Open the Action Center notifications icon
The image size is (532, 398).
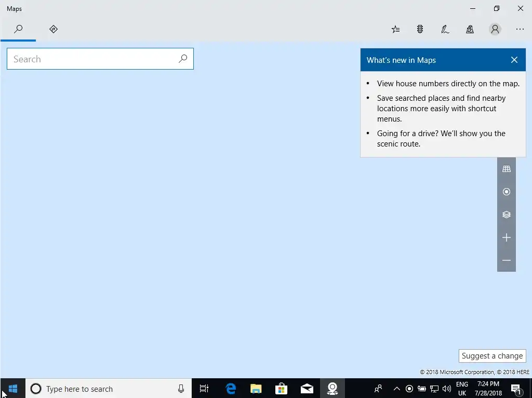(x=516, y=389)
